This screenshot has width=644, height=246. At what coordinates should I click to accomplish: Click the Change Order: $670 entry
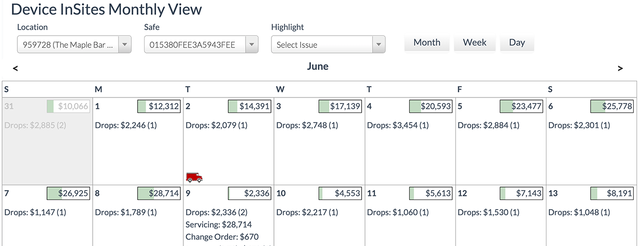pyautogui.click(x=222, y=237)
